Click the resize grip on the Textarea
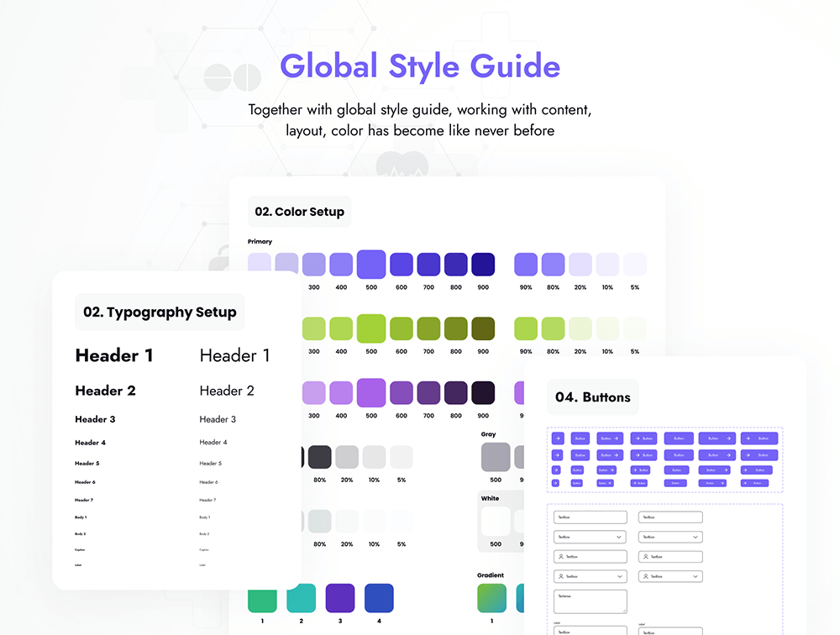This screenshot has height=635, width=840. [x=623, y=610]
